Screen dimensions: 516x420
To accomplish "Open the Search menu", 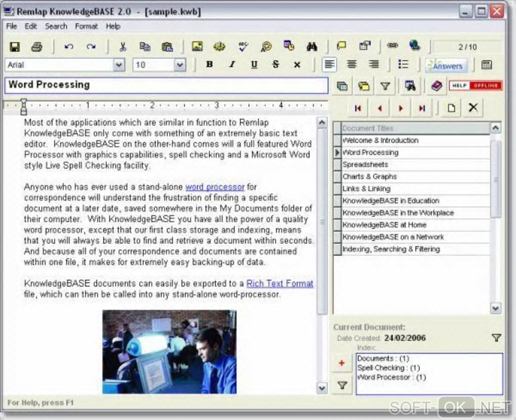I will (56, 26).
